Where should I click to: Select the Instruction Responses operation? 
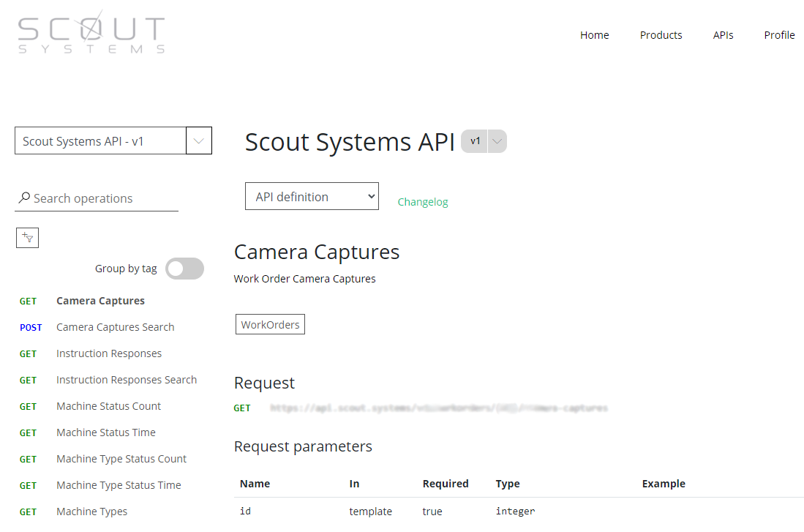click(109, 353)
